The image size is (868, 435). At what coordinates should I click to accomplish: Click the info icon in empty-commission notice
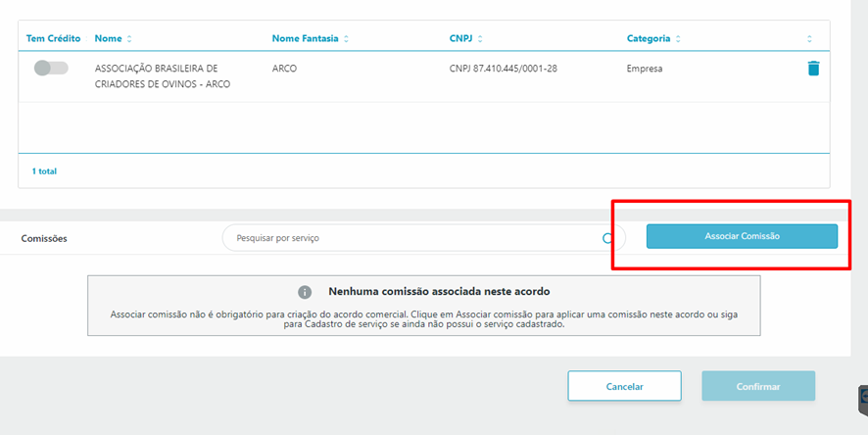[x=305, y=292]
